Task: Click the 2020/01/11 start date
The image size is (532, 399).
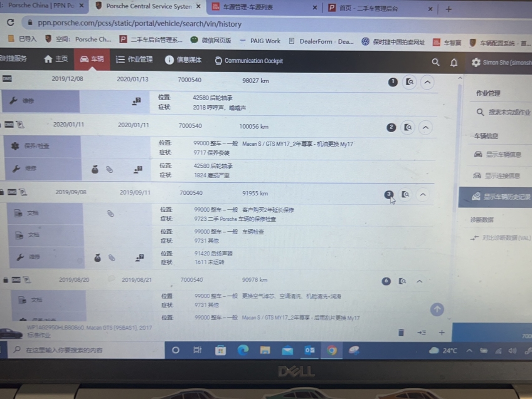Action: [x=69, y=124]
